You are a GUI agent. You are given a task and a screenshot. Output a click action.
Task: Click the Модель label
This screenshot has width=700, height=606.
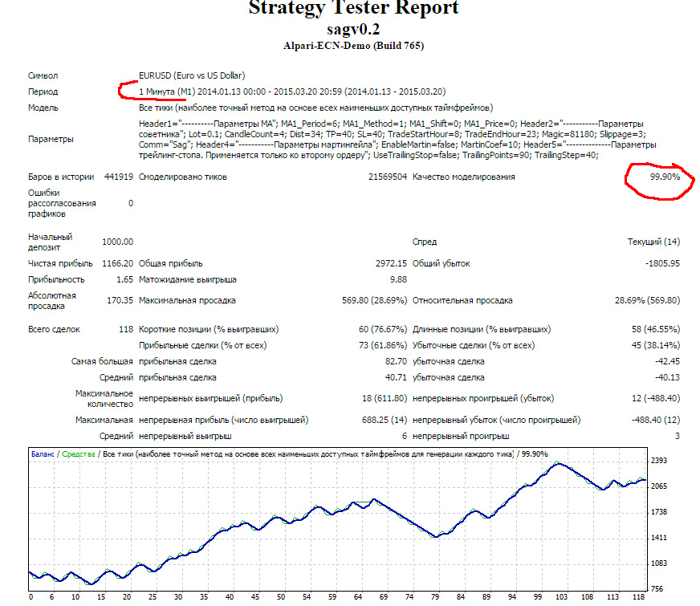pos(43,108)
